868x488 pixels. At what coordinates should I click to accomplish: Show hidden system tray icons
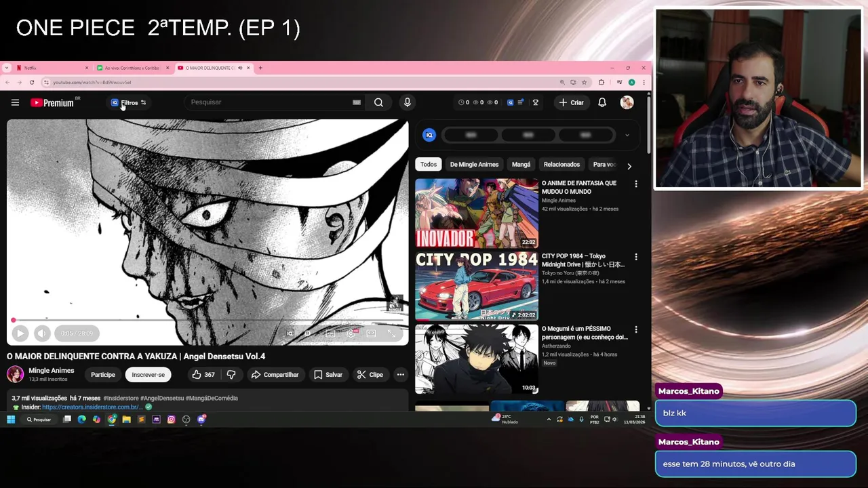[549, 420]
